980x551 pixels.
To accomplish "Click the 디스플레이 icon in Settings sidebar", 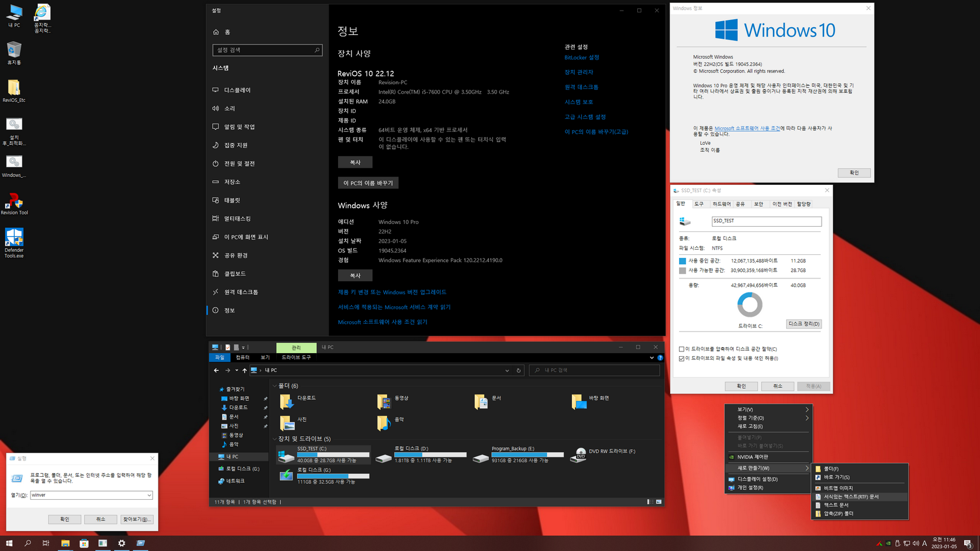I will (x=216, y=90).
